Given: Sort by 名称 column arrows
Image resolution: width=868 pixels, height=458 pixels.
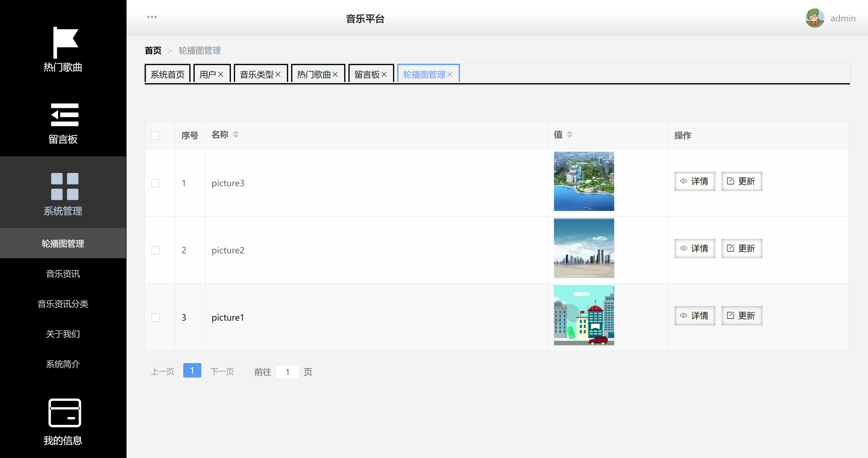Looking at the screenshot, I should [x=235, y=135].
